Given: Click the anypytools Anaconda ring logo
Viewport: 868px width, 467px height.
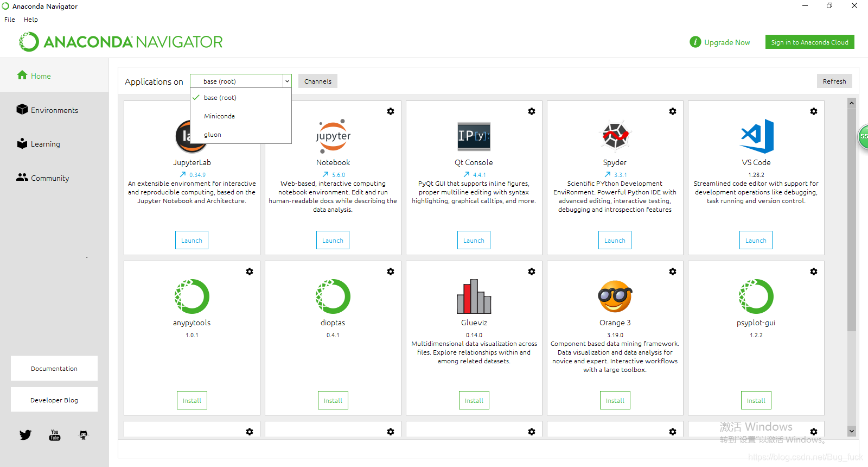Looking at the screenshot, I should 192,296.
